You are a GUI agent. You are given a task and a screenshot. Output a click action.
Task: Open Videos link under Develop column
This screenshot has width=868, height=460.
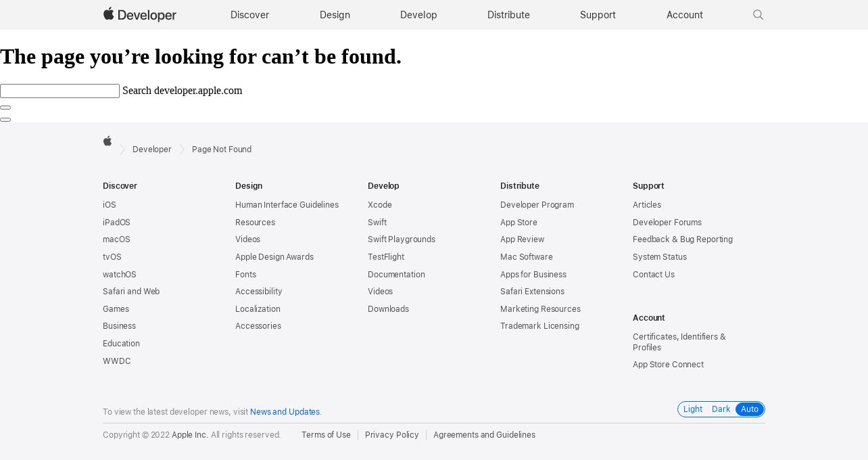click(380, 292)
